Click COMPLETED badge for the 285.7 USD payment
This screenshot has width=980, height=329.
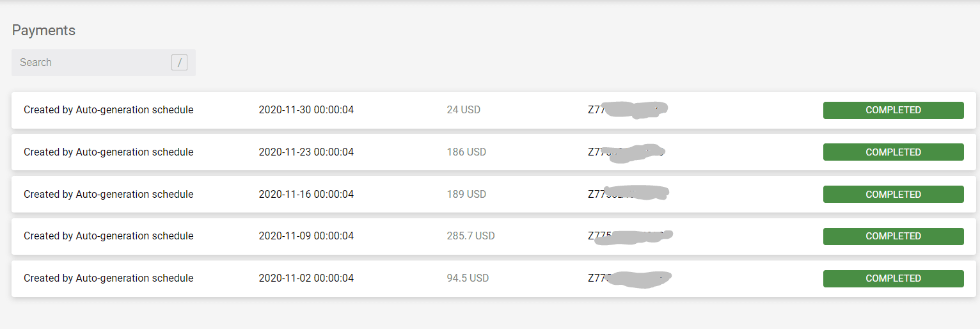coord(893,236)
